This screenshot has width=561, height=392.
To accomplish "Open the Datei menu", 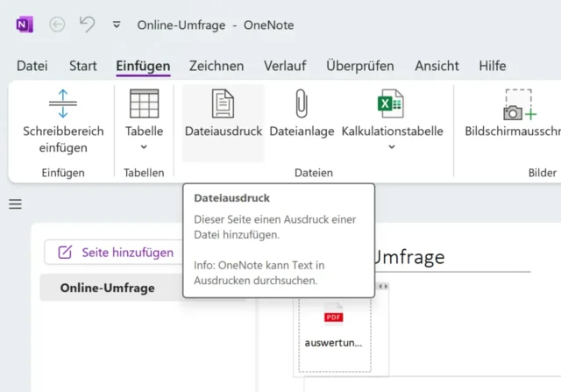I will pos(32,66).
